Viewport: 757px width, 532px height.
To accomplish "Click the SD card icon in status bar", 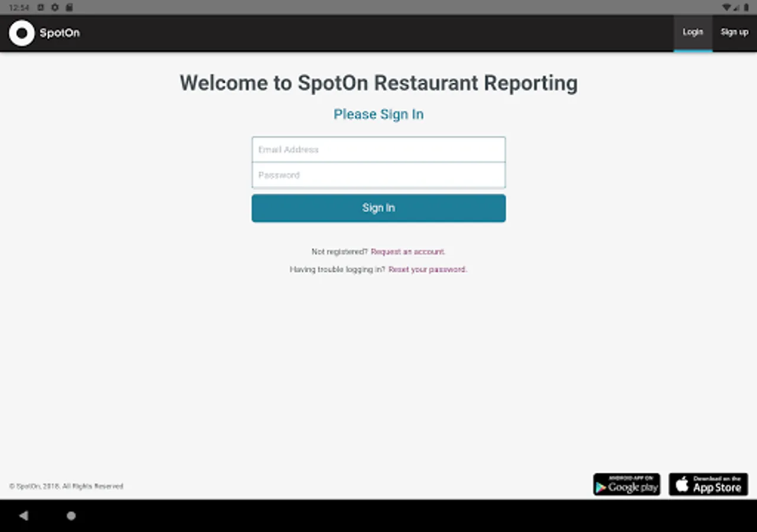I will (69, 7).
